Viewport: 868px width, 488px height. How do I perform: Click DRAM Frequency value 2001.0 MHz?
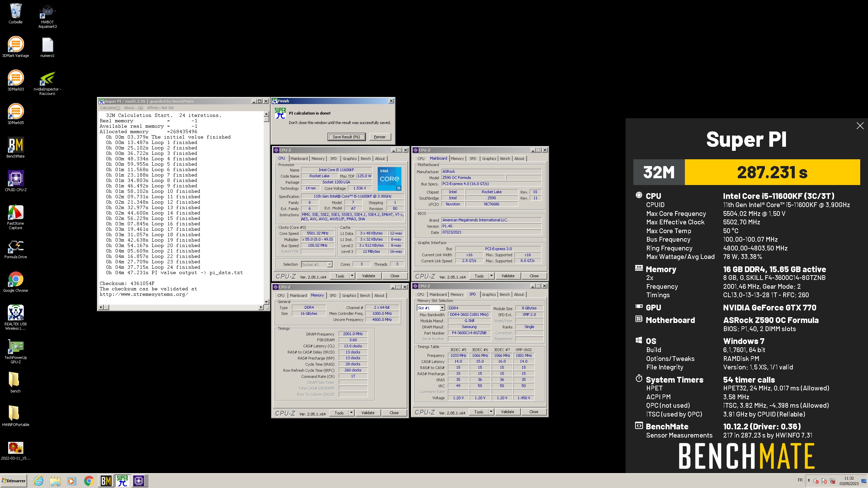coord(353,334)
